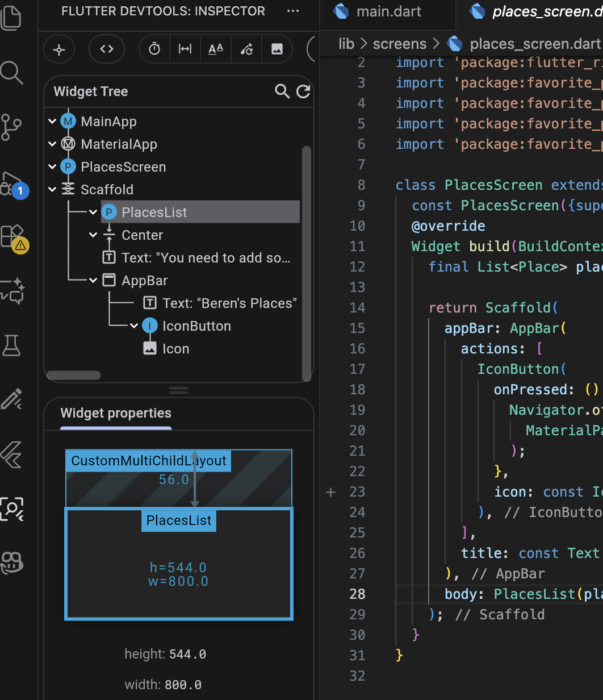This screenshot has height=700, width=603.
Task: Toggle Slow Animations stopwatch button
Action: pyautogui.click(x=154, y=49)
